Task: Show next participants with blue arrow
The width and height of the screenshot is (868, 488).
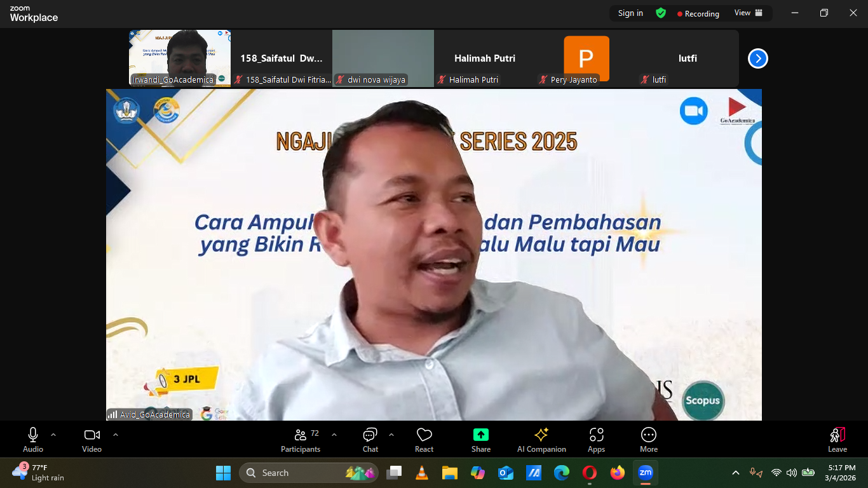Action: [757, 58]
